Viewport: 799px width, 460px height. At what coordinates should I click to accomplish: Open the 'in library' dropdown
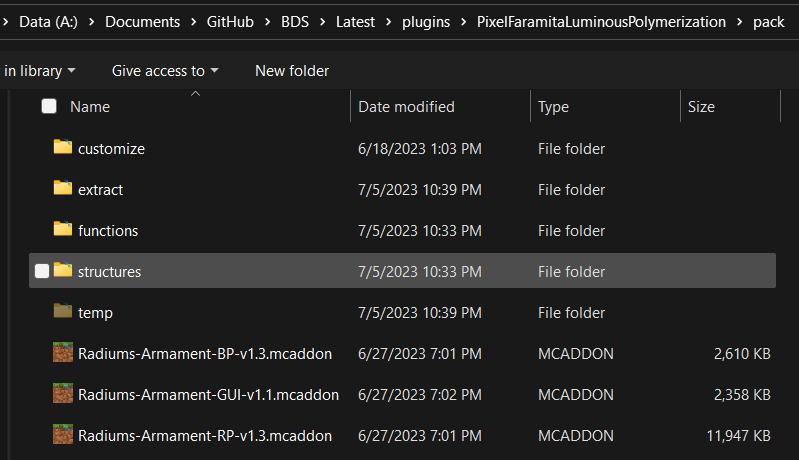click(x=38, y=70)
